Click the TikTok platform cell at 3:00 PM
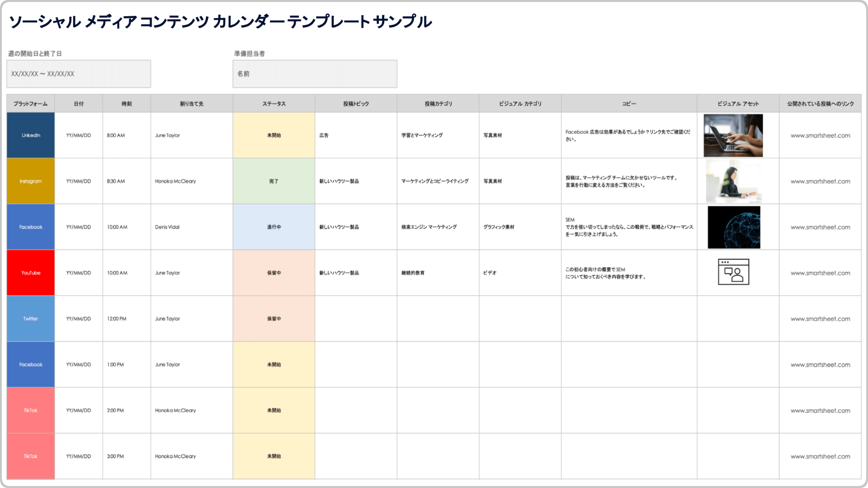The width and height of the screenshot is (868, 488). tap(31, 456)
